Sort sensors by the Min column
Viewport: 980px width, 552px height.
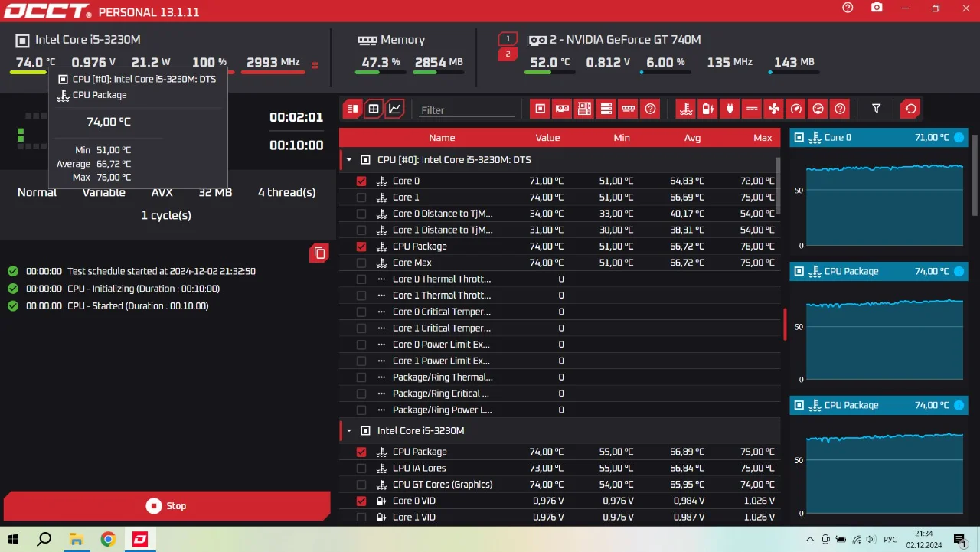tap(622, 138)
